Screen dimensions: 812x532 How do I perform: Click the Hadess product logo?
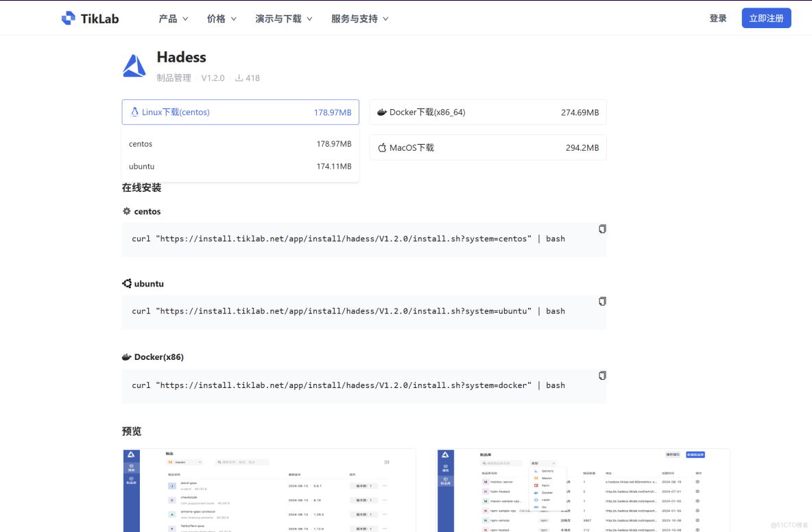pyautogui.click(x=134, y=65)
